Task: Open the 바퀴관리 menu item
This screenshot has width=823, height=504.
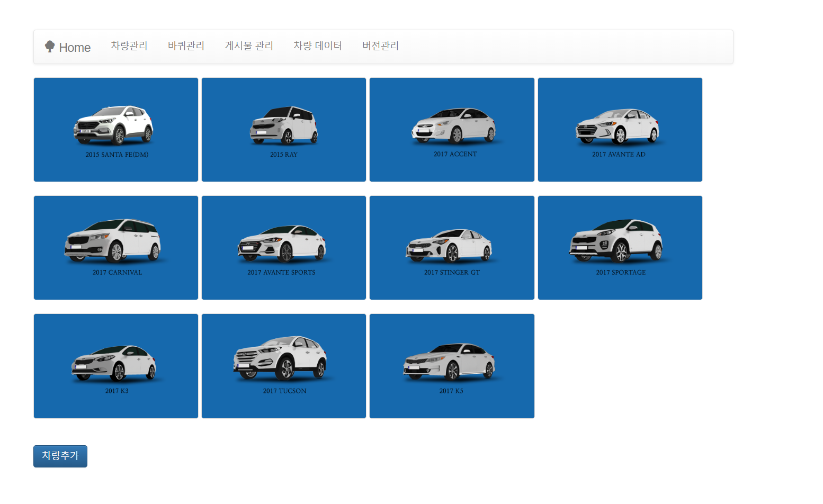Action: point(186,46)
